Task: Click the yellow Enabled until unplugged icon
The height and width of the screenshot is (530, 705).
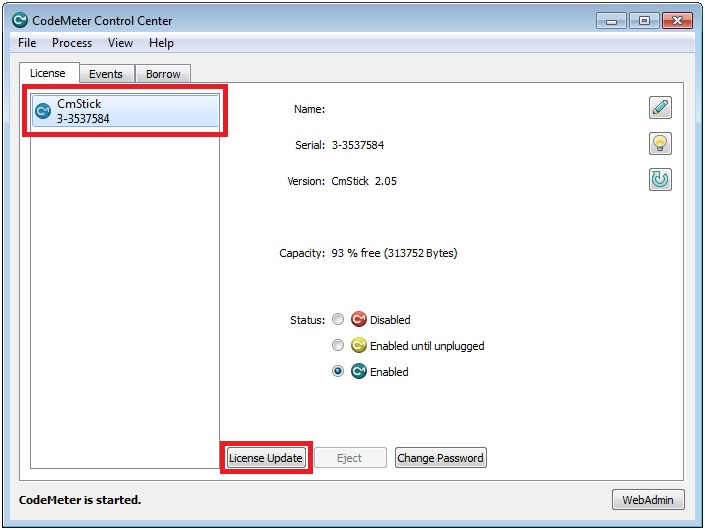Action: (359, 345)
